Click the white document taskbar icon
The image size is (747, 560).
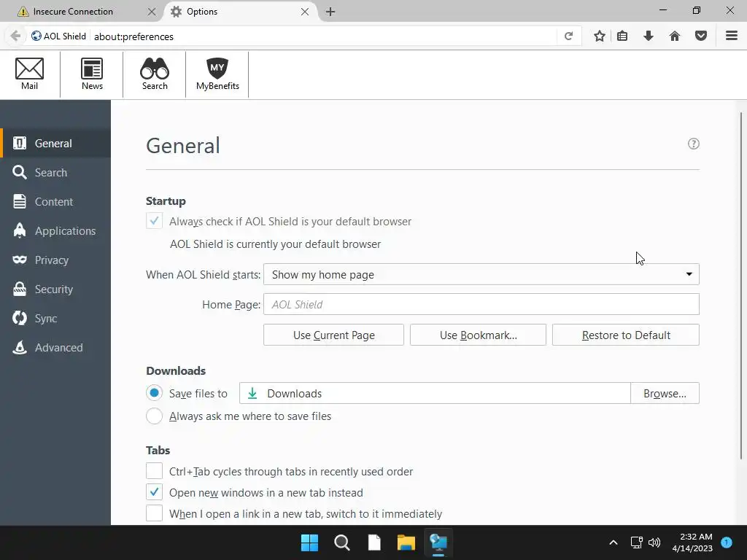(374, 542)
